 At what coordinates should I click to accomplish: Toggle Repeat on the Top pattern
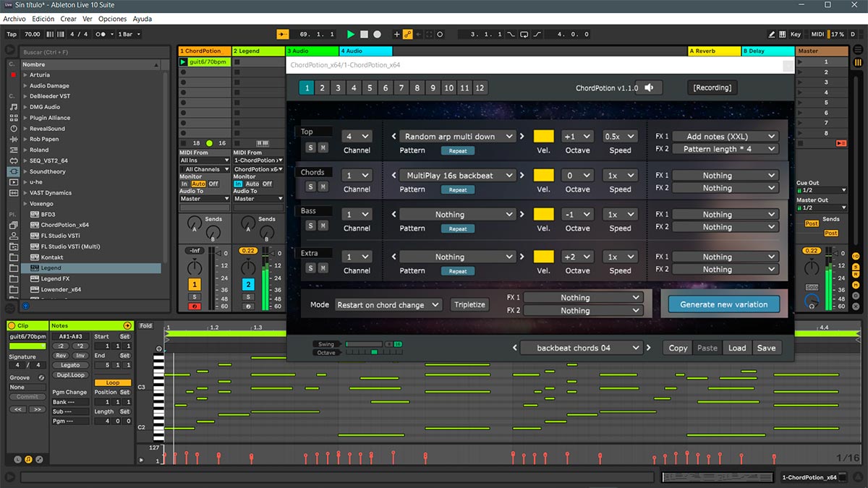pyautogui.click(x=458, y=151)
